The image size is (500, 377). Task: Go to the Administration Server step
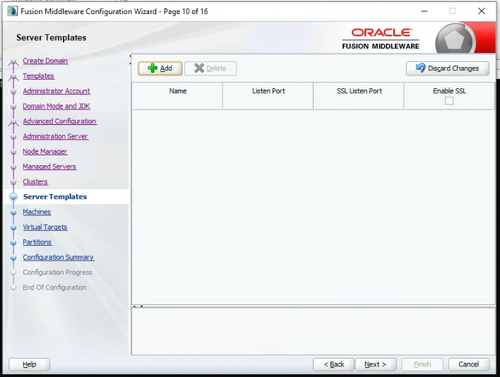55,136
